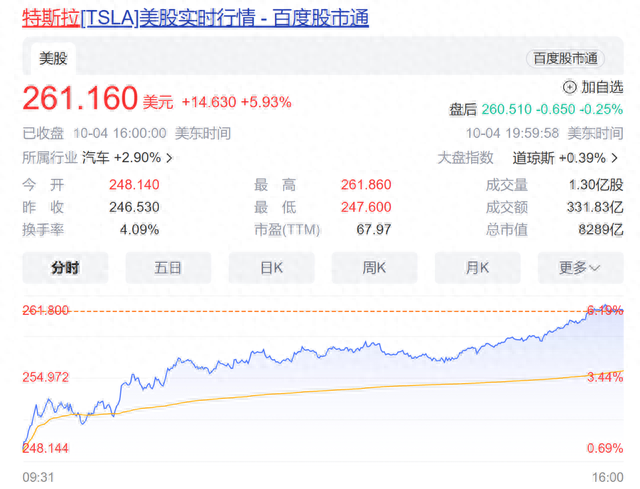
Task: Expand the 道琼斯 index chevron arrow
Action: pos(614,158)
